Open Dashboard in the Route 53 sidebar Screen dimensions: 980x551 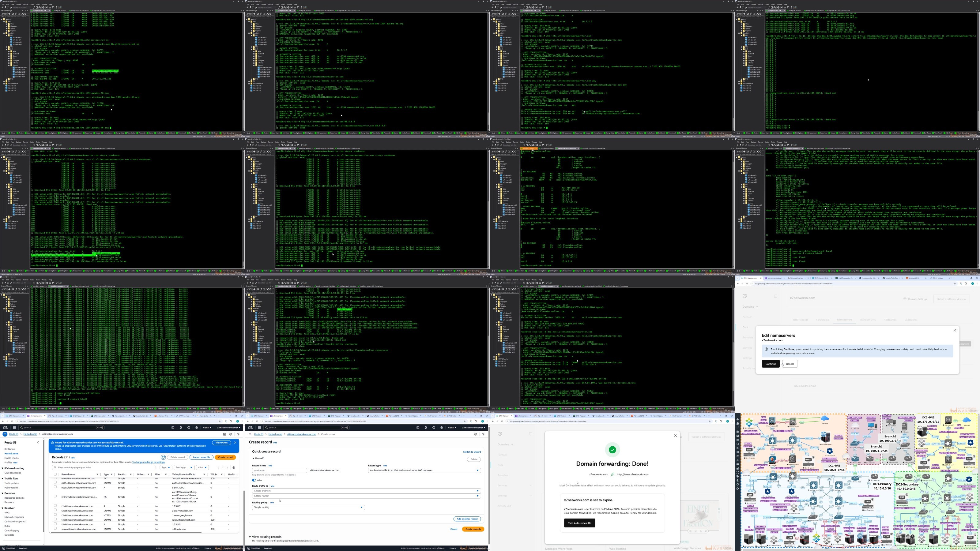[x=10, y=449]
